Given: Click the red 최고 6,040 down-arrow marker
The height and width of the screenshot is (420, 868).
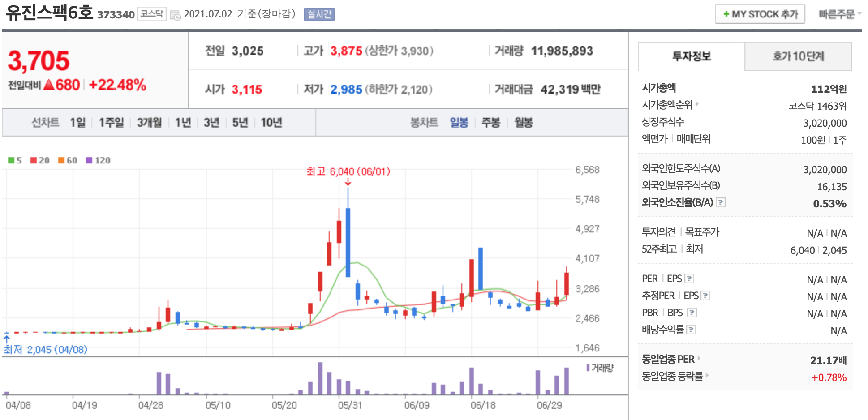Looking at the screenshot, I should (348, 182).
